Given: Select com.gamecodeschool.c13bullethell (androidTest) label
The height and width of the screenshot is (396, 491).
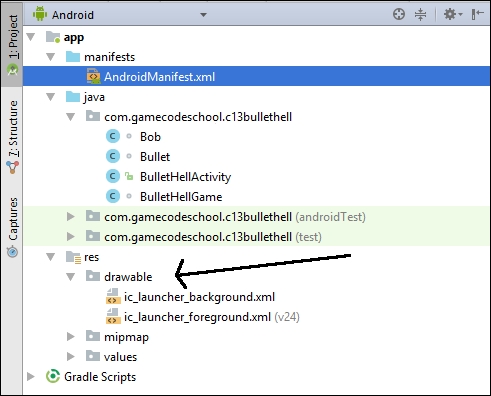Looking at the screenshot, I should point(235,217).
